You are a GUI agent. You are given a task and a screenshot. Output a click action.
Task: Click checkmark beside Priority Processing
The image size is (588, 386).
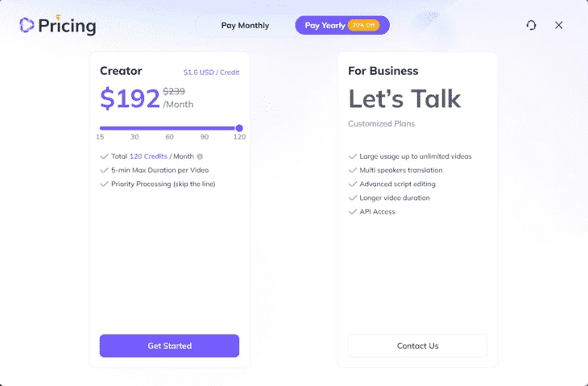104,185
